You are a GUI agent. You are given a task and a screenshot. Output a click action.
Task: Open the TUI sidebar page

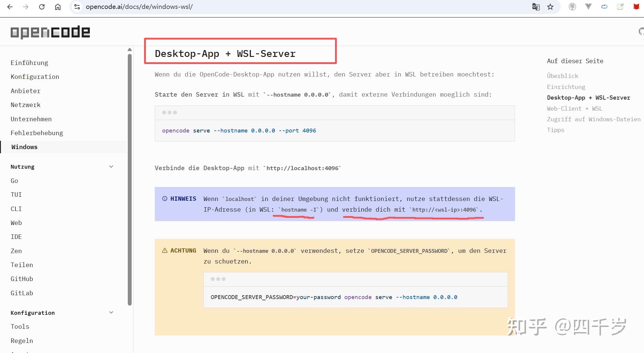(16, 194)
